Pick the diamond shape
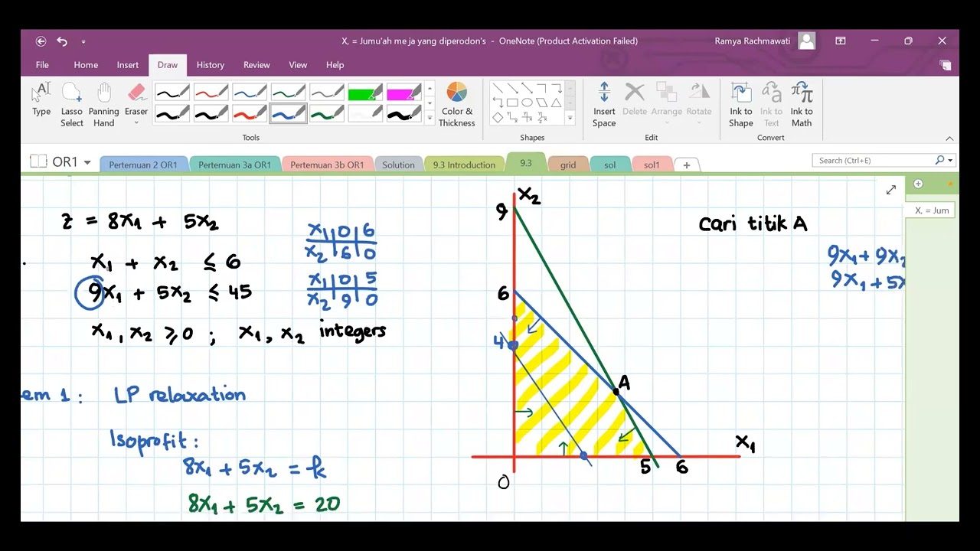Screen dimensions: 980x551 [x=498, y=117]
